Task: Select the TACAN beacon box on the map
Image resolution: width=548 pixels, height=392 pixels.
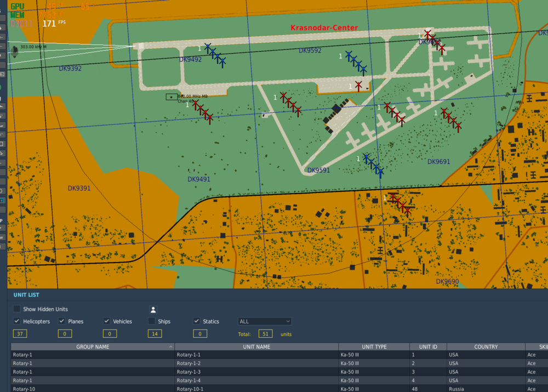Action: coord(171,97)
